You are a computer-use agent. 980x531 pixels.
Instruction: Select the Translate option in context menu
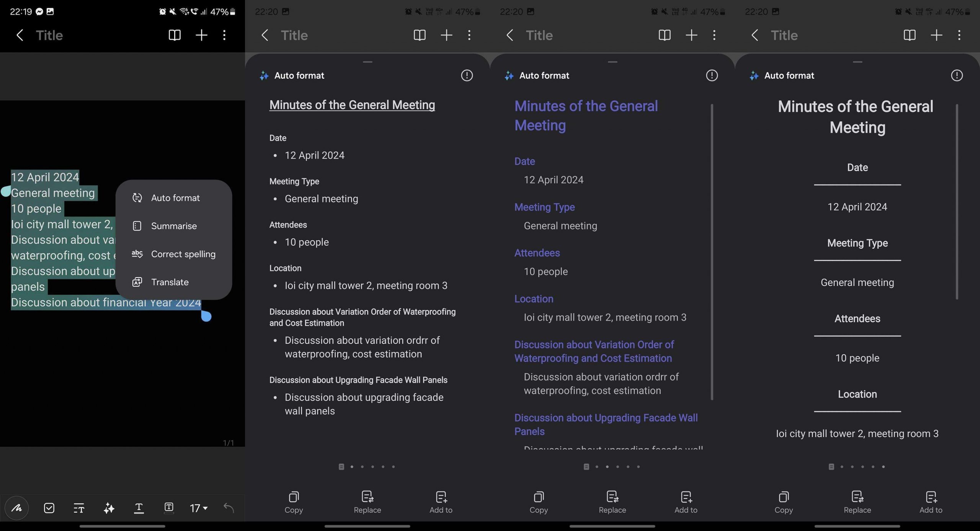[169, 282]
